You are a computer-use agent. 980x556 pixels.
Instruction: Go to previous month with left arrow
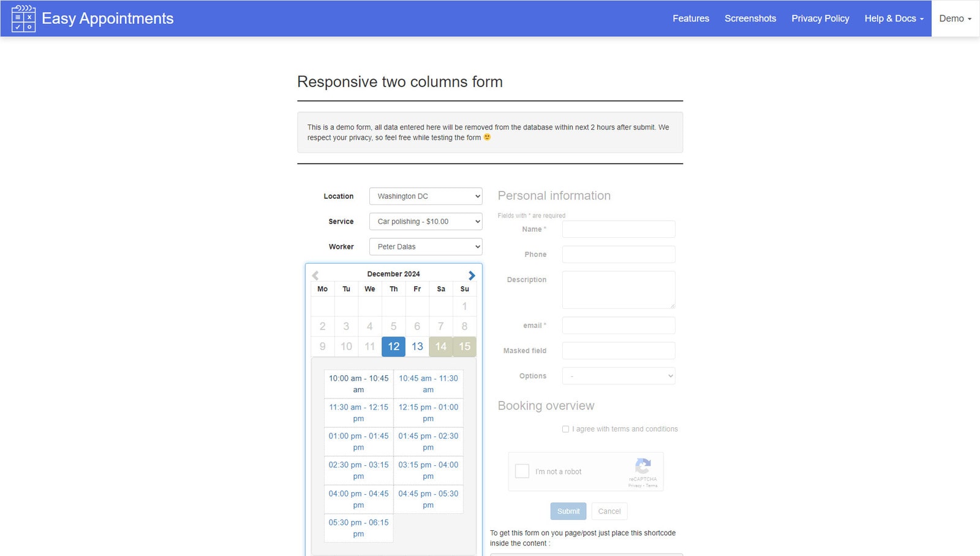pos(315,275)
